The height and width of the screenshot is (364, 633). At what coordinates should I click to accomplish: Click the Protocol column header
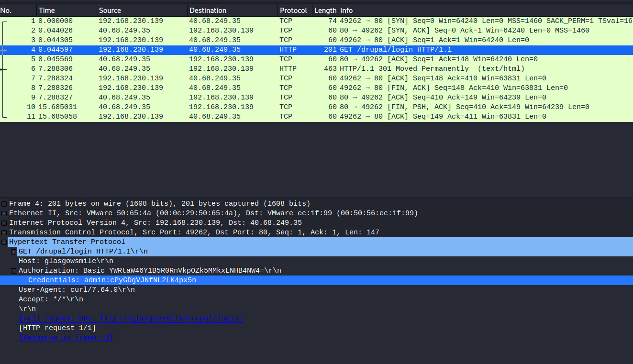pos(293,10)
